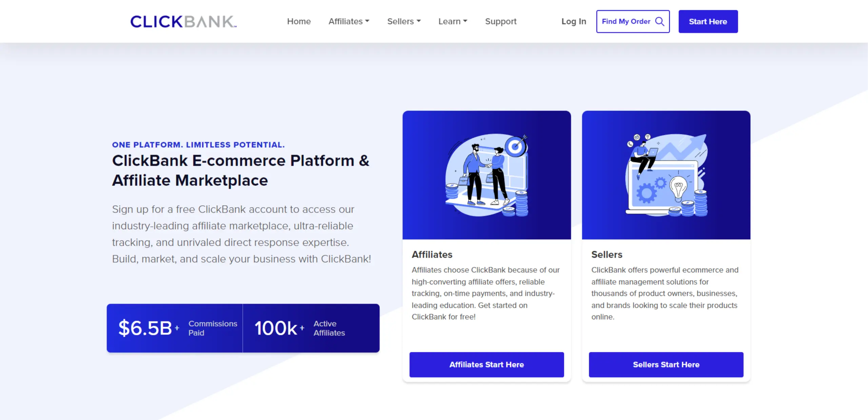The width and height of the screenshot is (868, 420).
Task: Select Home in the navigation bar
Action: pos(299,21)
